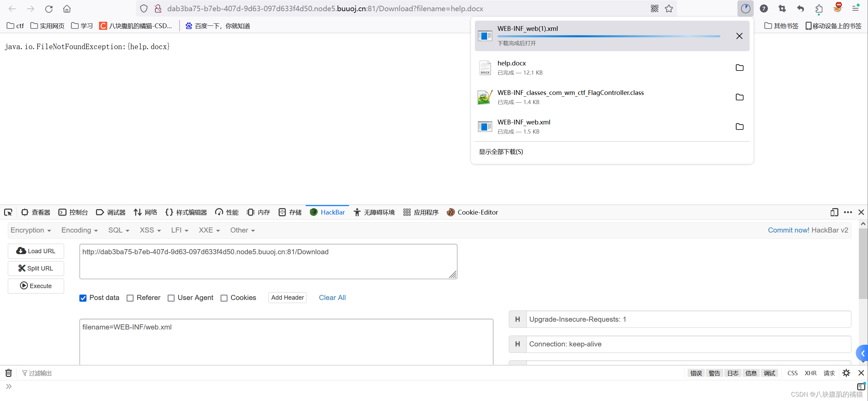Image resolution: width=868 pixels, height=401 pixels.
Task: Open the SQL dropdown menu
Action: (x=118, y=230)
